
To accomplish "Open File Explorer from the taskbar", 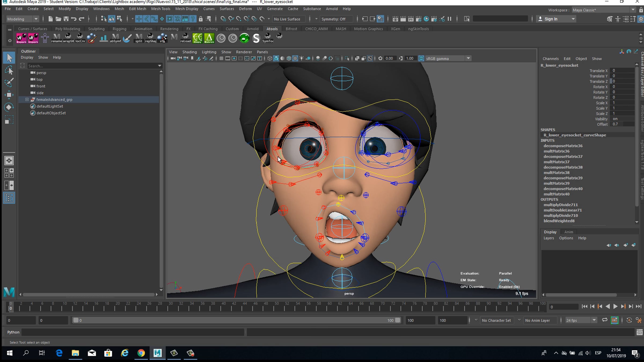I will coord(75,353).
